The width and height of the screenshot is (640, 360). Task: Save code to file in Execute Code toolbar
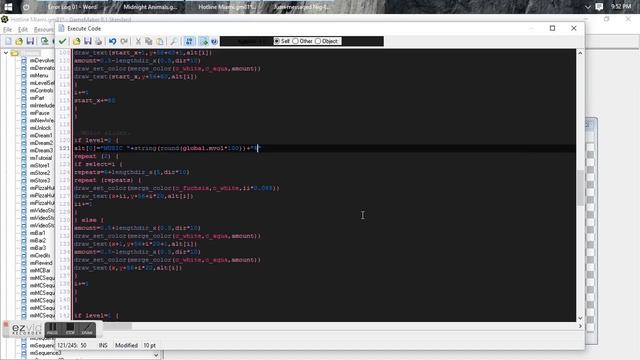[x=87, y=41]
